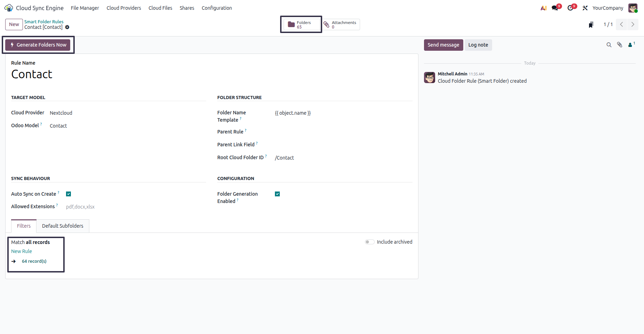Open the messages chat bubble icon
Image resolution: width=644 pixels, height=334 pixels.
555,8
